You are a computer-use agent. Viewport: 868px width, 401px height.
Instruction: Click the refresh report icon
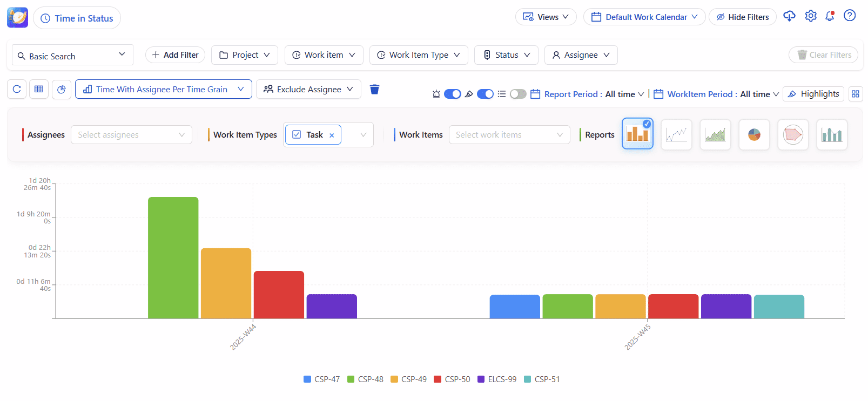pyautogui.click(x=17, y=89)
